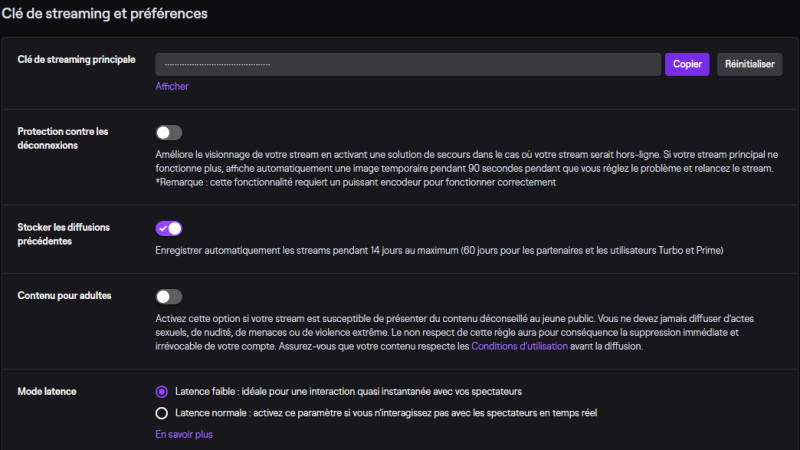800x450 pixels.
Task: Click the Mode latence label
Action: [47, 391]
